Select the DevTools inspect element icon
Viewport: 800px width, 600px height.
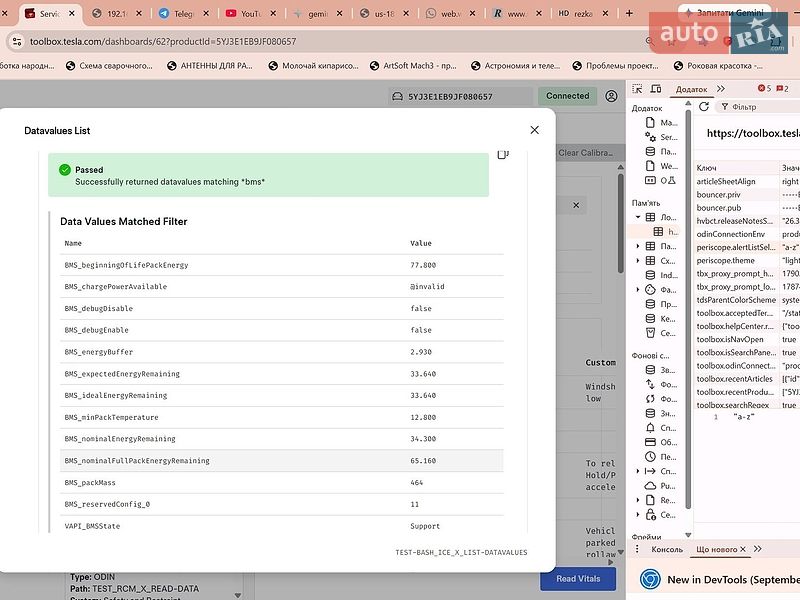pyautogui.click(x=637, y=89)
